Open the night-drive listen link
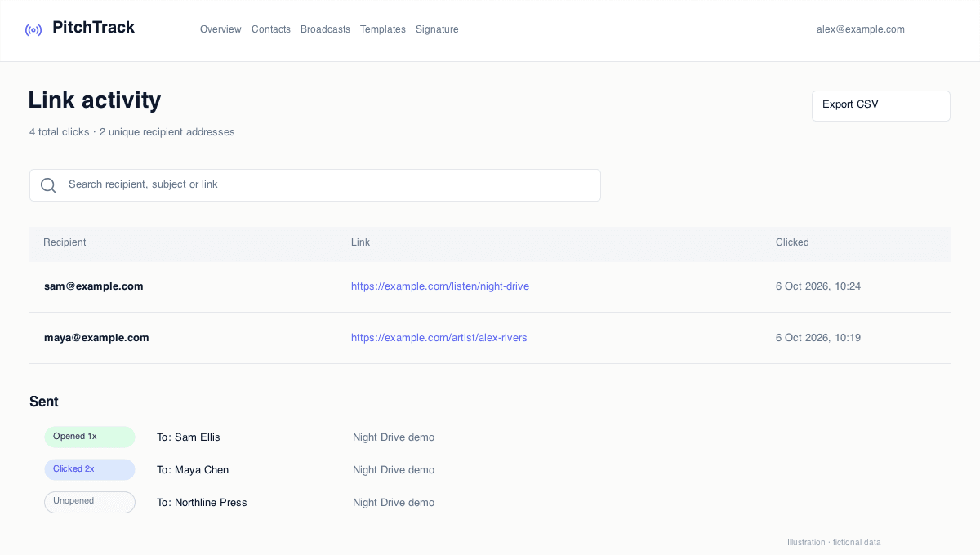The image size is (980, 555). 440,286
